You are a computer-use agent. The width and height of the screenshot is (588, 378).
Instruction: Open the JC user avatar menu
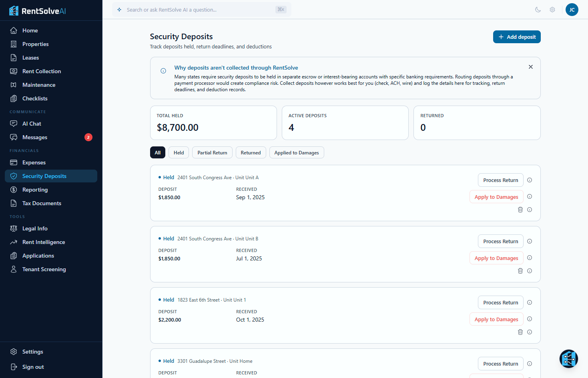point(572,10)
